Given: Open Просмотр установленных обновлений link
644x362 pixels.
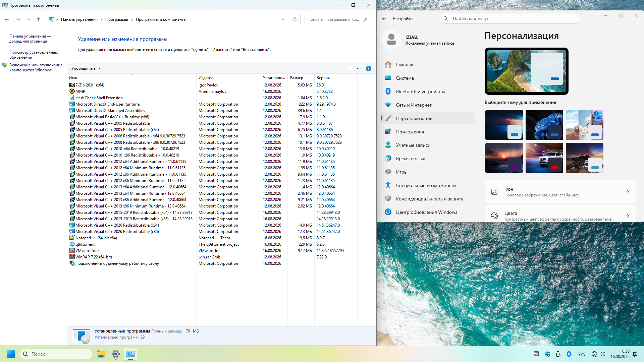Looking at the screenshot, I should [x=34, y=55].
